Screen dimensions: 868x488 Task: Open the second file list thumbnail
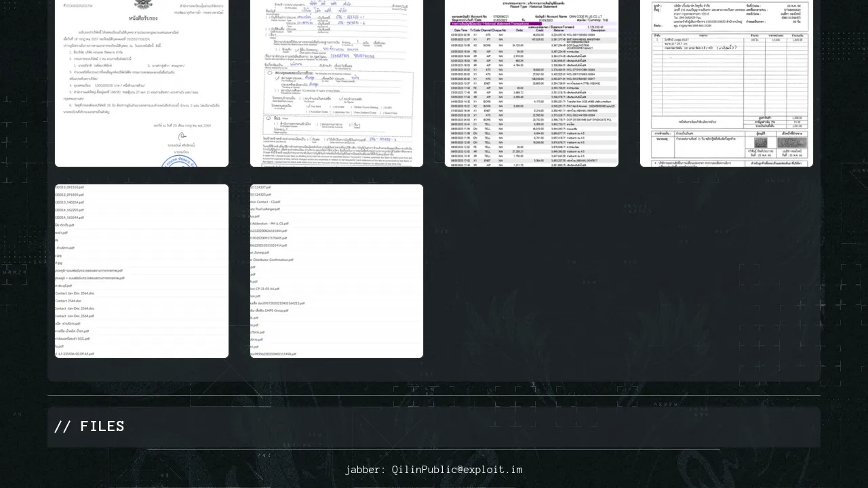[336, 271]
